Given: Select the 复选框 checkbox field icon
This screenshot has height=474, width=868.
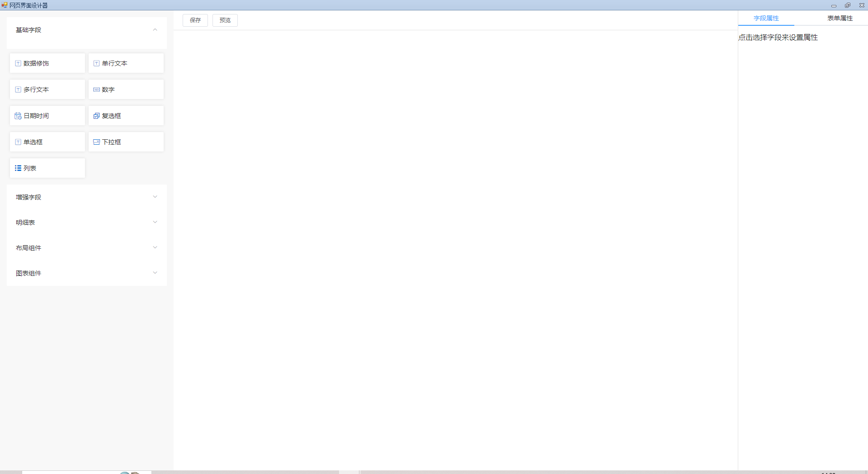Looking at the screenshot, I should point(96,116).
